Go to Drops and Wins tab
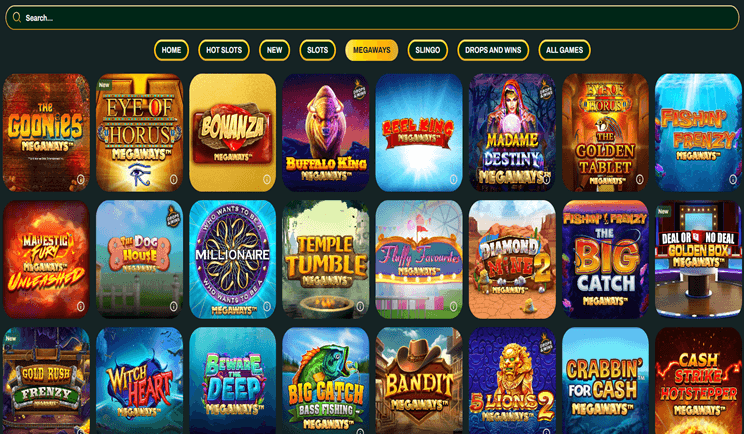This screenshot has width=744, height=434. click(x=493, y=50)
